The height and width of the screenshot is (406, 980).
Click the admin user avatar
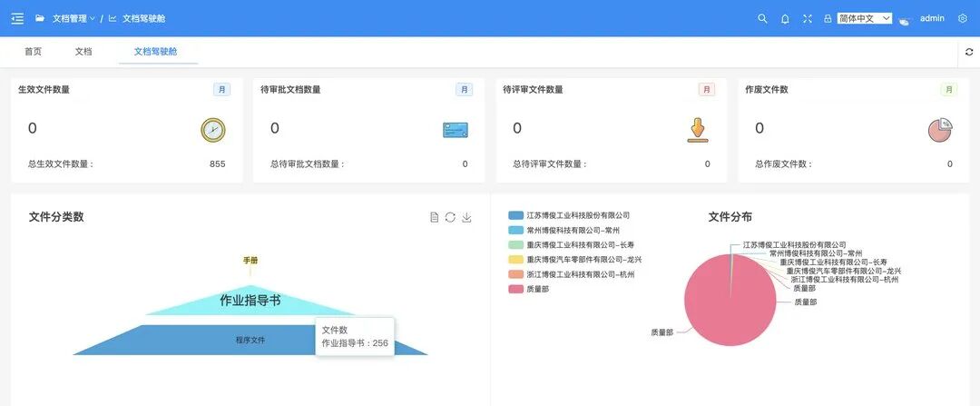point(905,20)
